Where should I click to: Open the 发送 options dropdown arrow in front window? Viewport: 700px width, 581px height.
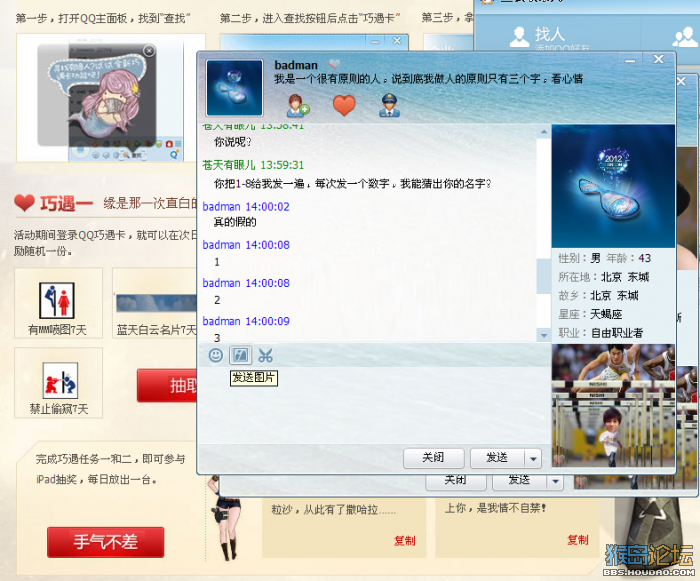(x=533, y=458)
